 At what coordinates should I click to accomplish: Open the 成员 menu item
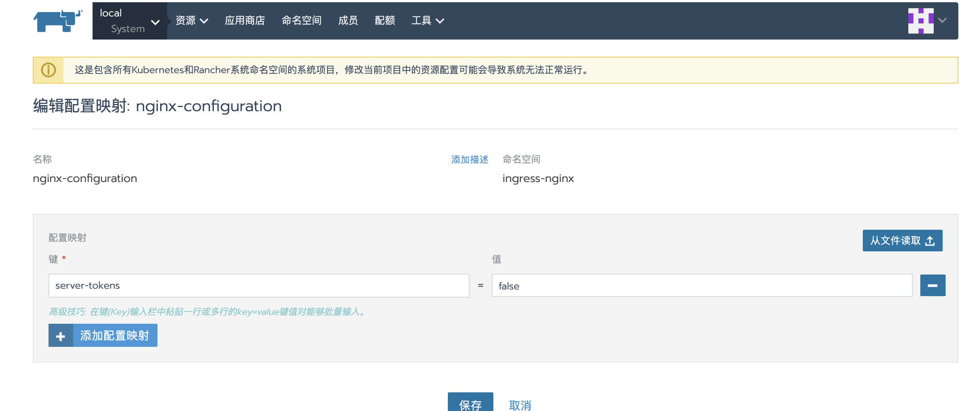(348, 21)
